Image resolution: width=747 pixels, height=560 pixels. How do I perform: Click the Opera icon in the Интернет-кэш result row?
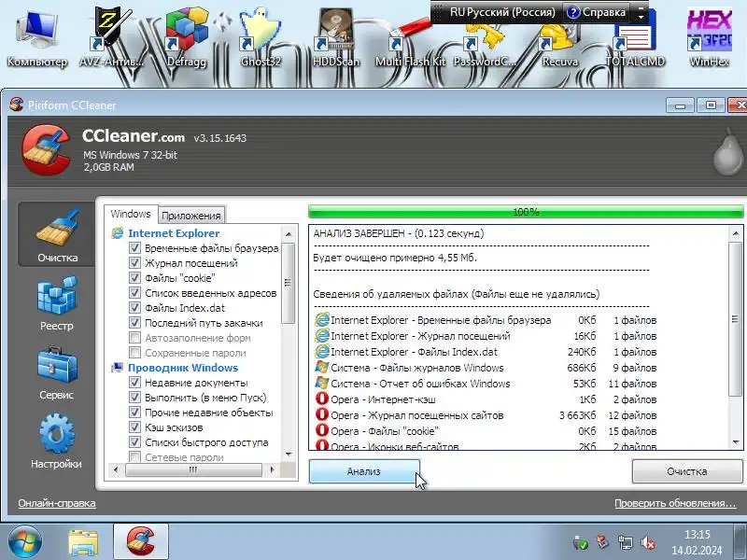point(322,399)
